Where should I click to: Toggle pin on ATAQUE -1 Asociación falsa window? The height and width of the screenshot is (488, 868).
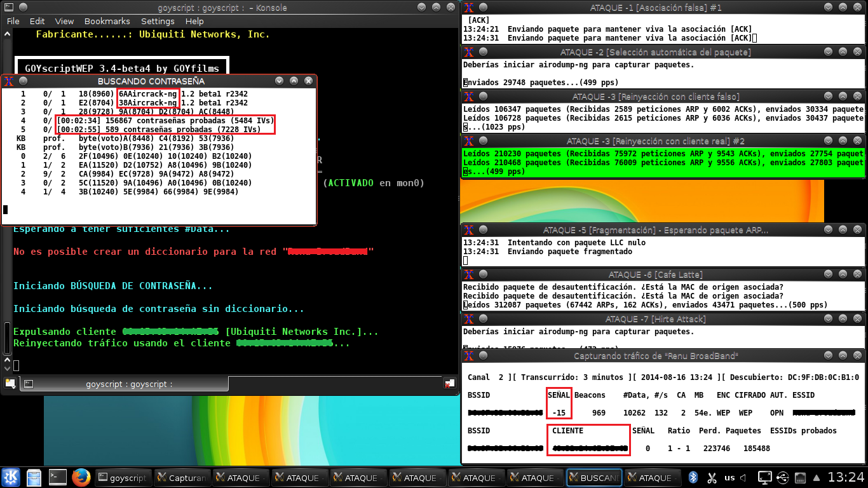point(483,8)
